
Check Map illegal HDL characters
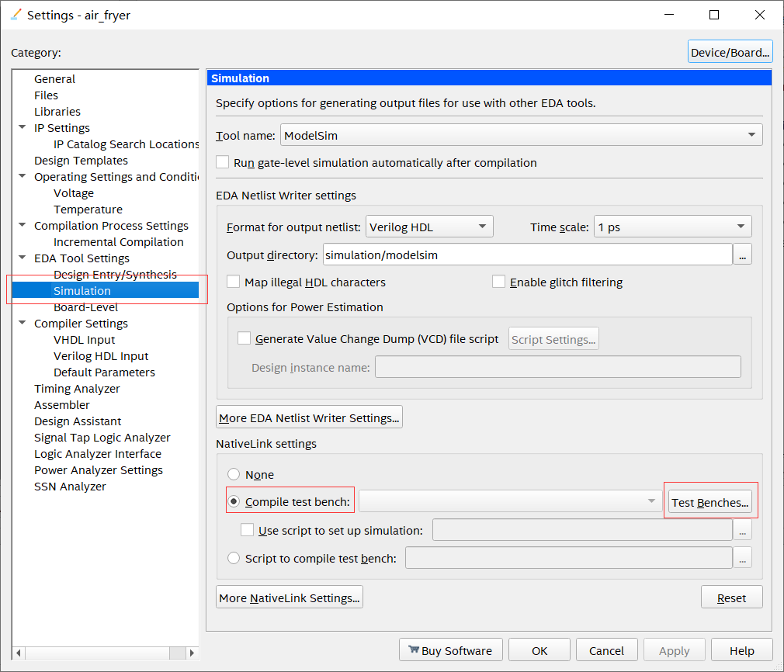point(234,282)
